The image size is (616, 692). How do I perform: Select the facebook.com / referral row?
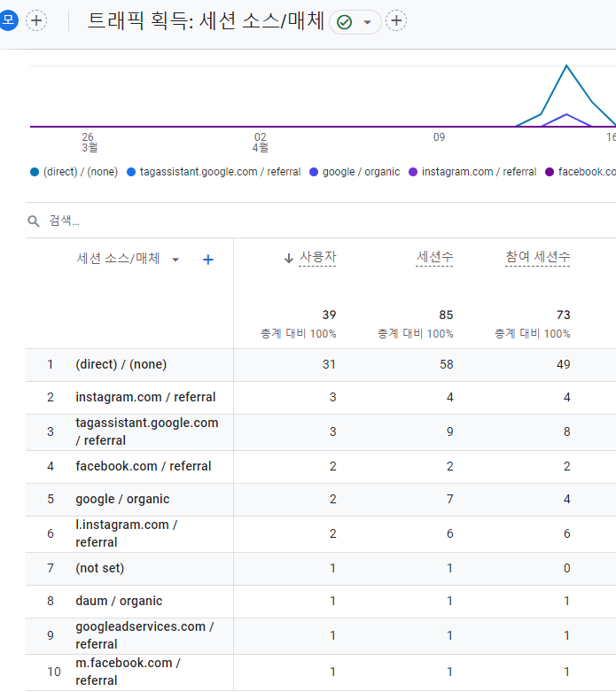tap(321, 467)
